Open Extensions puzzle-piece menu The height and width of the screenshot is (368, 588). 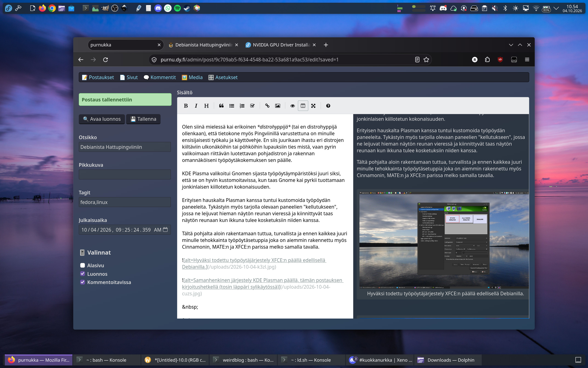(x=487, y=60)
